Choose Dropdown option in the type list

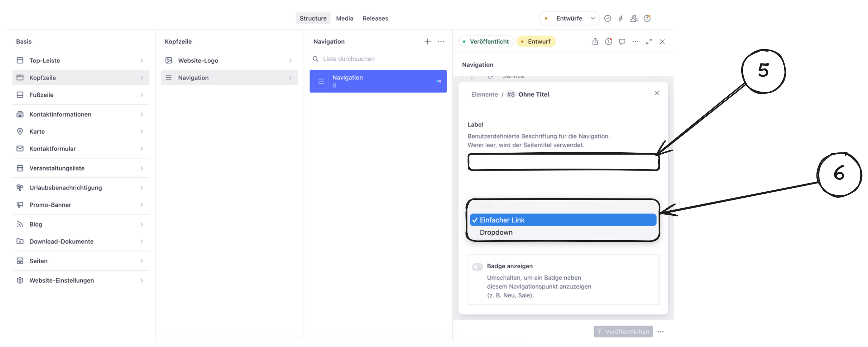click(x=563, y=232)
